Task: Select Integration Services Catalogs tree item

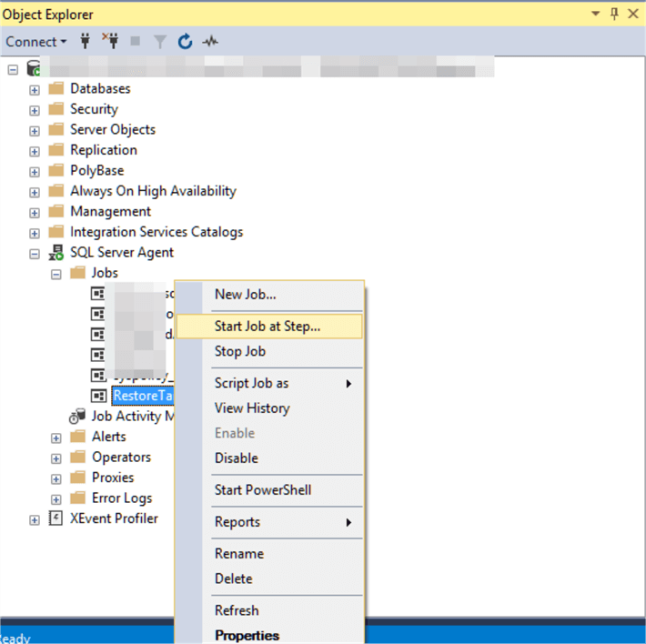Action: click(x=156, y=232)
